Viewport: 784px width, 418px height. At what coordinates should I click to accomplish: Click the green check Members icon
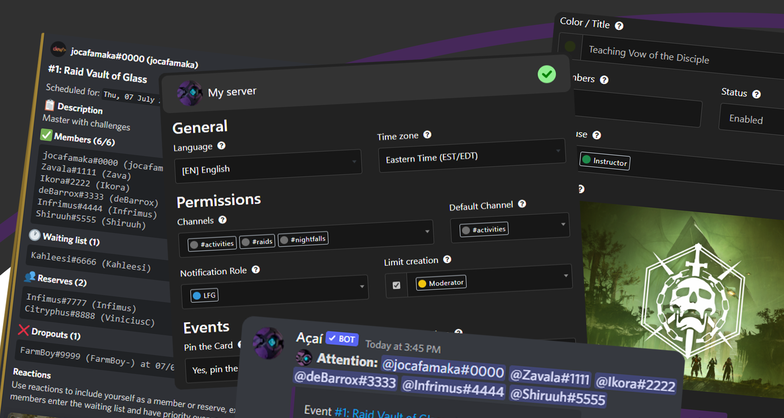click(46, 135)
